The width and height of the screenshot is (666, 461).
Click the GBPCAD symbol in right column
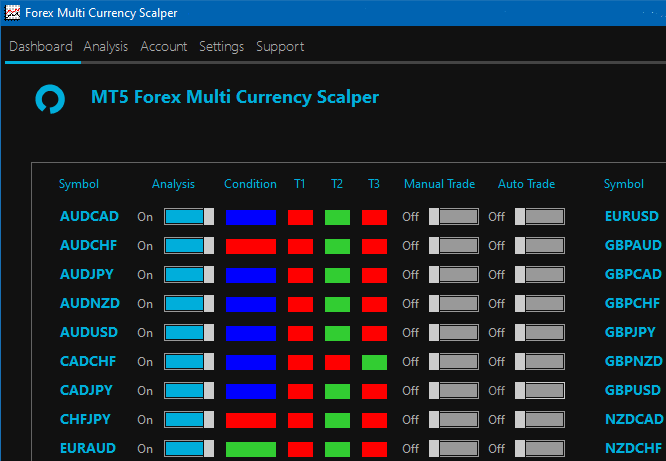[633, 274]
